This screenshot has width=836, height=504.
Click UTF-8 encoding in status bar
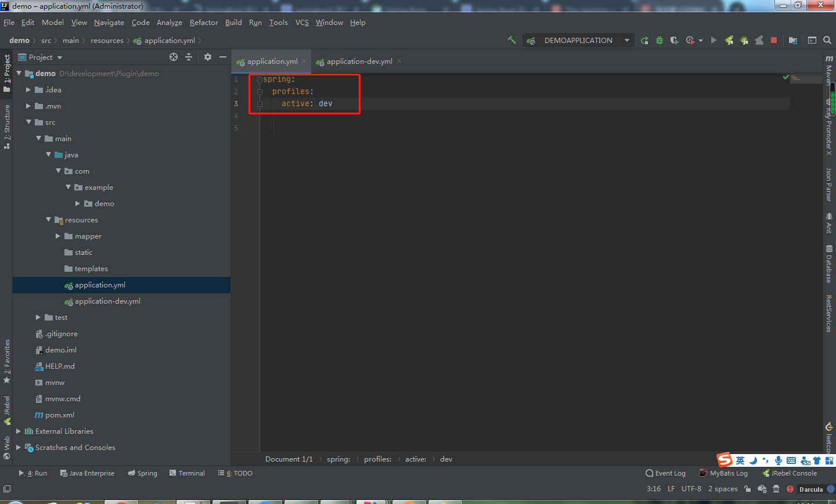(691, 489)
